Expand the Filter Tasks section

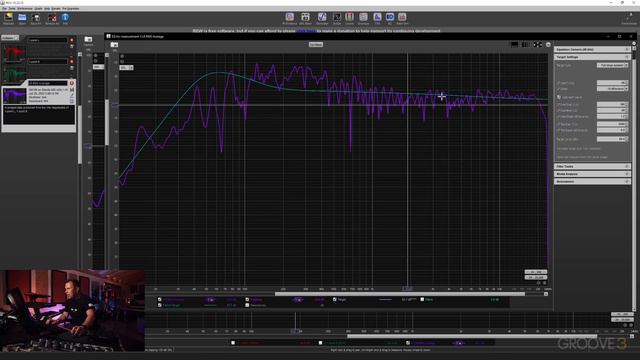tap(592, 167)
